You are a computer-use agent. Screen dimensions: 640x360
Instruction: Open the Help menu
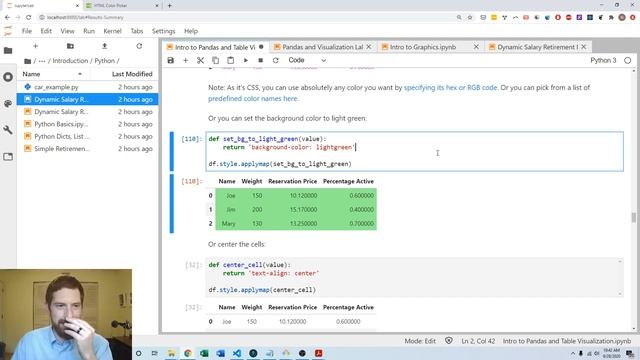(191, 31)
